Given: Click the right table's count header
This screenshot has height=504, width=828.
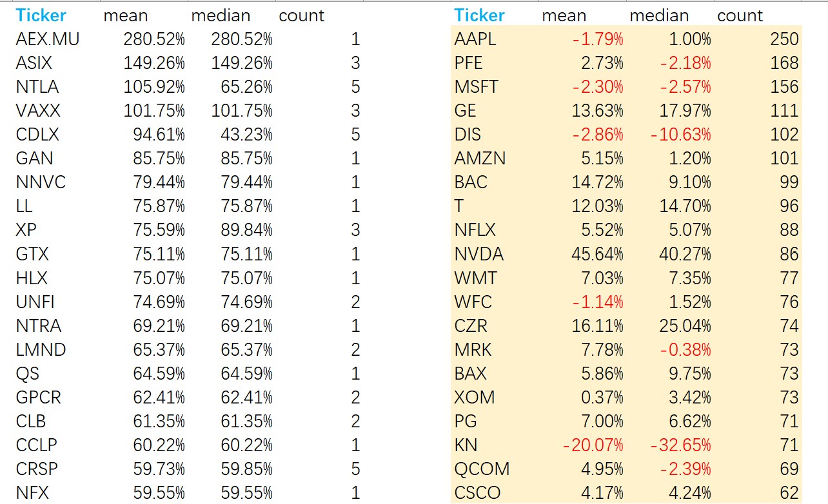Looking at the screenshot, I should (x=740, y=15).
